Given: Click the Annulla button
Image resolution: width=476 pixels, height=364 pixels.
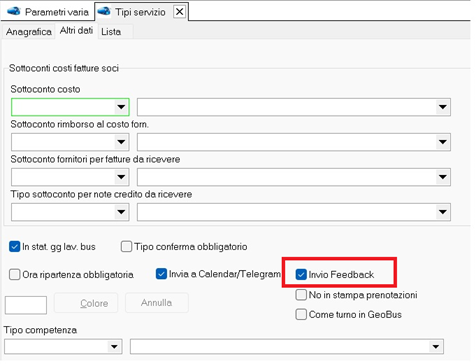Looking at the screenshot, I should click(157, 303).
